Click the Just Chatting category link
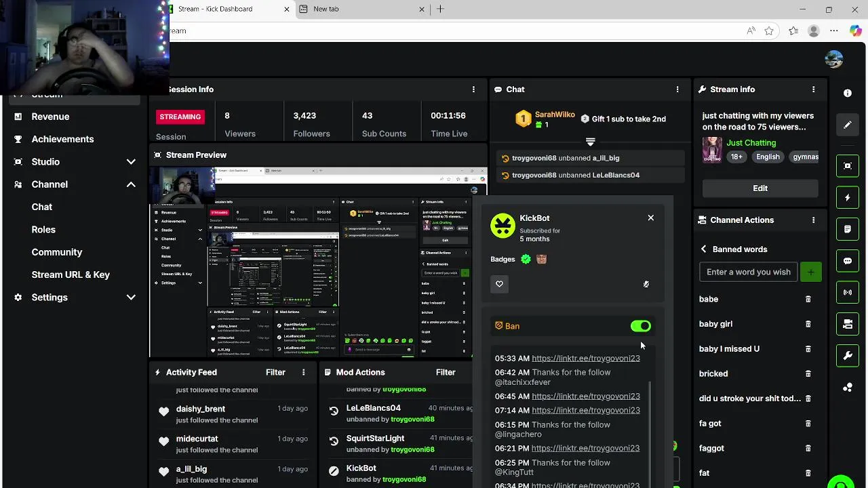Screen dimensions: 868x488 (751, 143)
